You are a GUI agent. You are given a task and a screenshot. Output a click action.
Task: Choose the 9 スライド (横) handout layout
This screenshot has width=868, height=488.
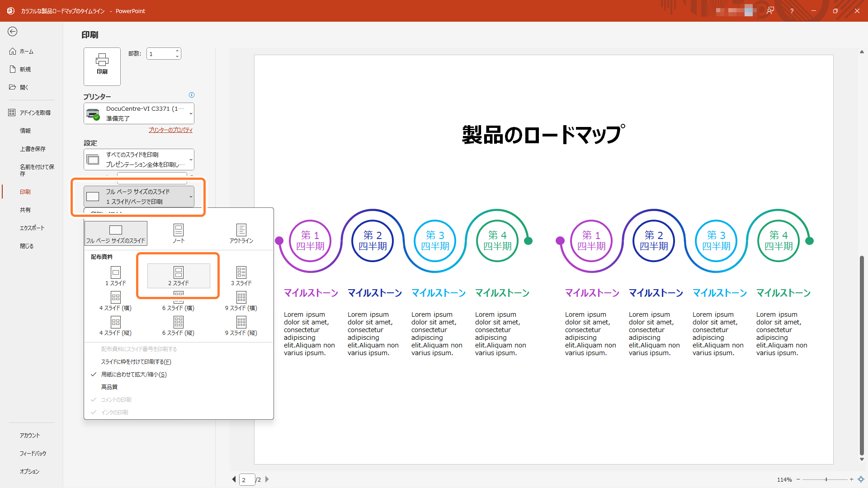[241, 300]
